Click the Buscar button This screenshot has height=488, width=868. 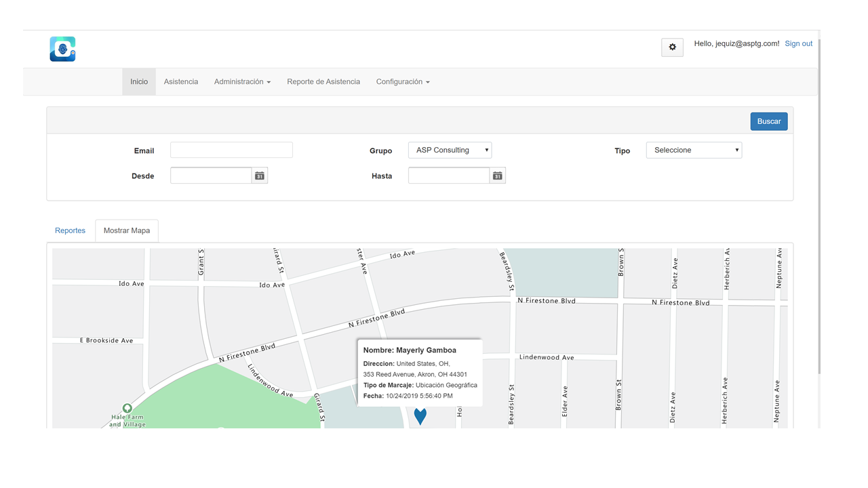(x=769, y=121)
